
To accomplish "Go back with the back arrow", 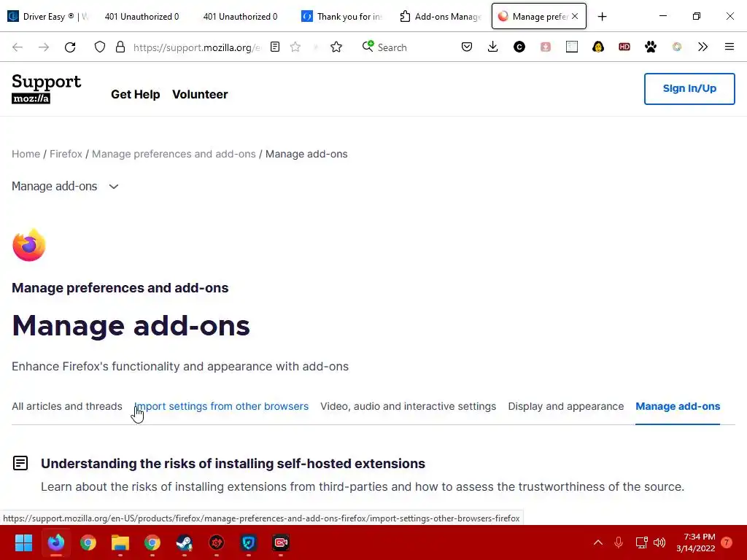I will (18, 47).
